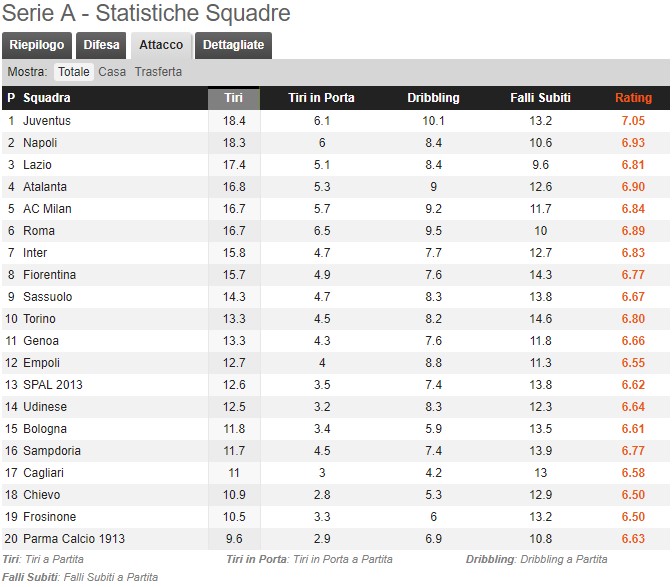The image size is (672, 587).
Task: Filter statistics by Casa
Action: tap(112, 72)
